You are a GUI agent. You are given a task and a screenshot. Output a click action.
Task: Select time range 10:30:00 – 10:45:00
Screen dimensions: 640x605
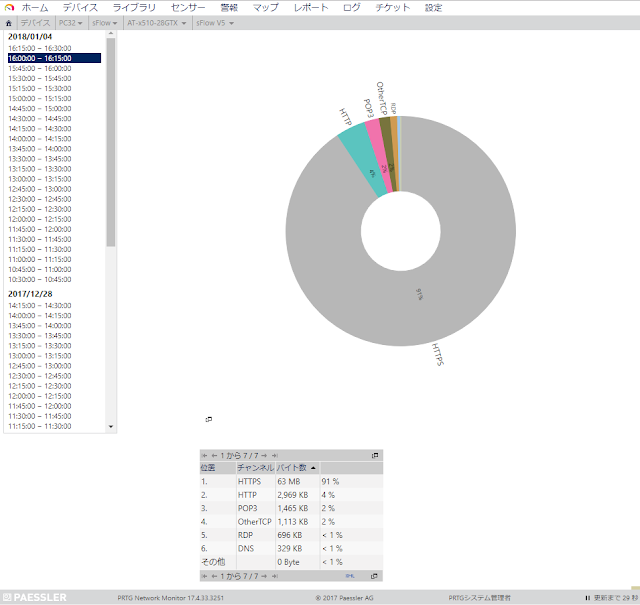[x=40, y=279]
